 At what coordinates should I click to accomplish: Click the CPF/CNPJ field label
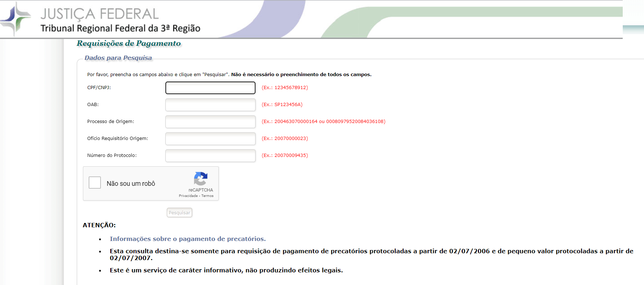point(99,88)
